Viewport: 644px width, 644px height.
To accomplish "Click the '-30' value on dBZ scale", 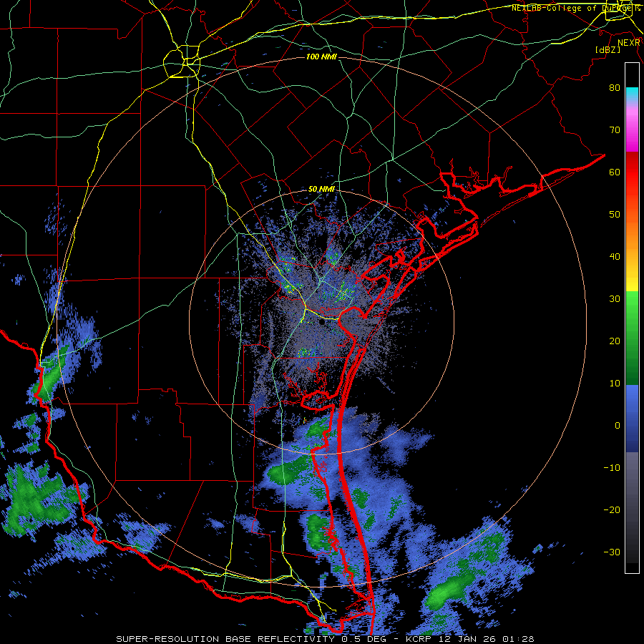I will [612, 552].
